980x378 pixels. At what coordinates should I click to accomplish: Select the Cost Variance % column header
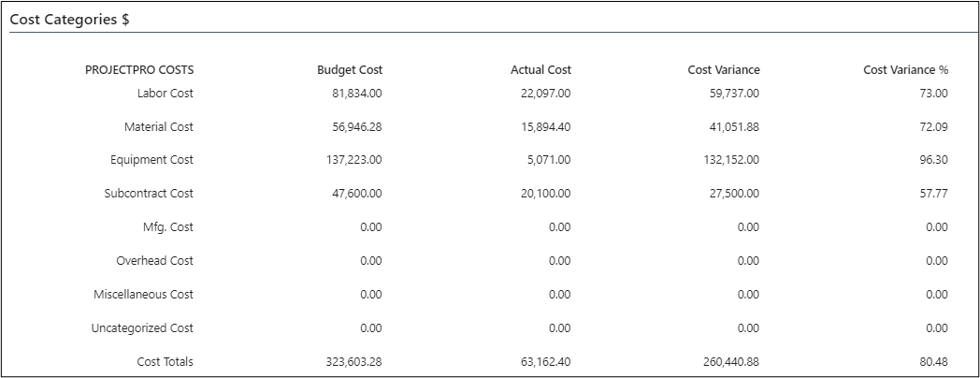tap(905, 70)
